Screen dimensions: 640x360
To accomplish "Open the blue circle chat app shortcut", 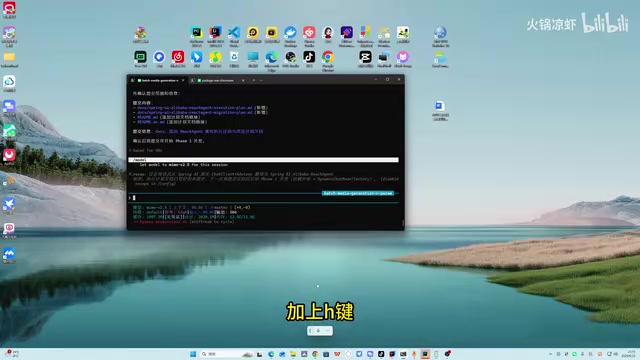I will 159,59.
